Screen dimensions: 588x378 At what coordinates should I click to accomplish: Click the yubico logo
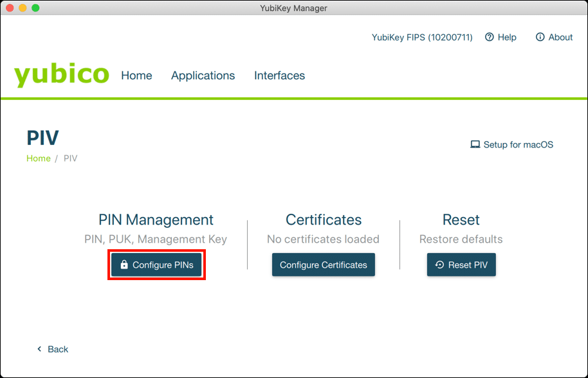pos(62,75)
